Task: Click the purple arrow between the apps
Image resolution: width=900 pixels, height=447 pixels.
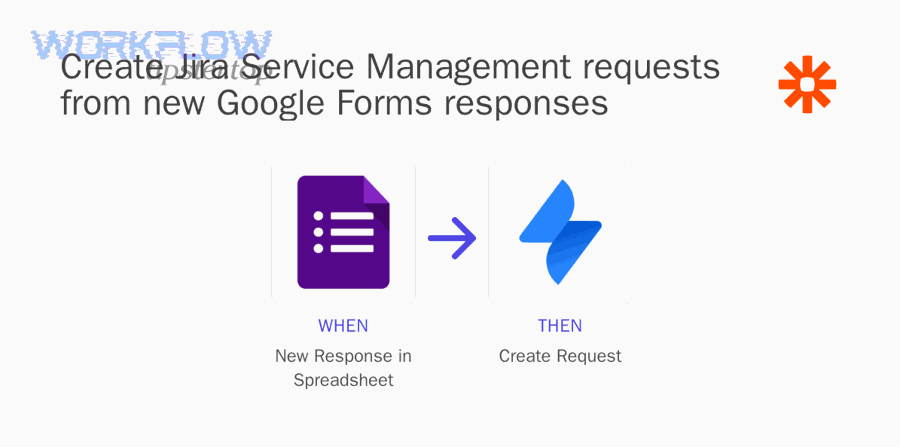Action: point(452,238)
